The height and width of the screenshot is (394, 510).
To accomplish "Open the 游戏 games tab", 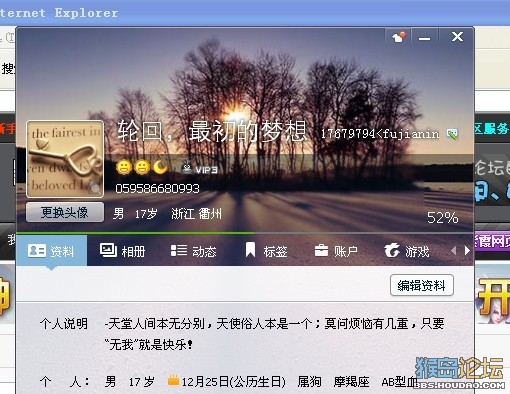I will 406,251.
